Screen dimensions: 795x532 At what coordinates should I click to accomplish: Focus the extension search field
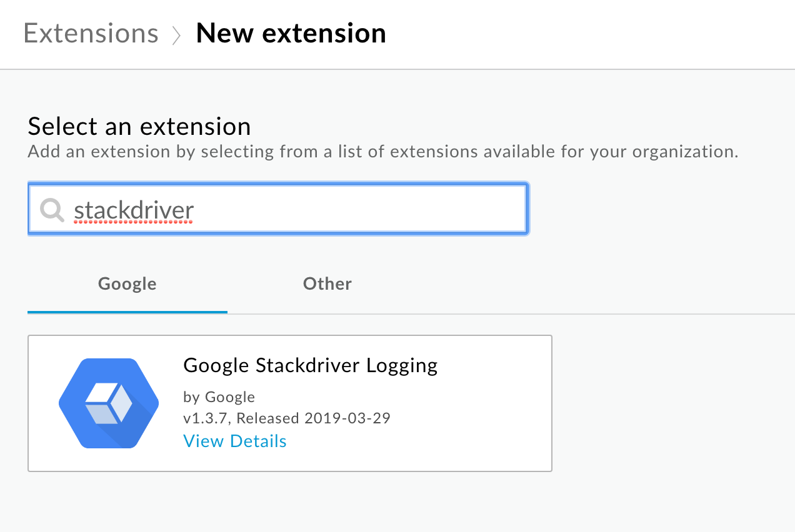278,209
